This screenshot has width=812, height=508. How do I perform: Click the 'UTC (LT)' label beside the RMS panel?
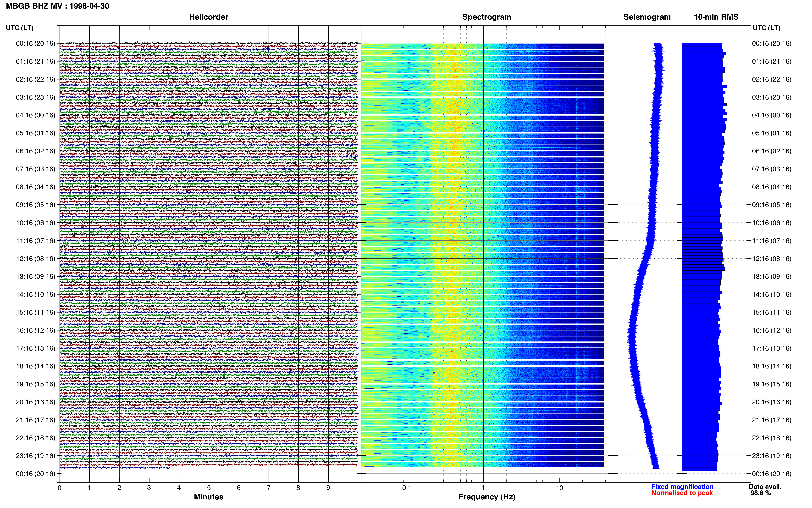766,28
